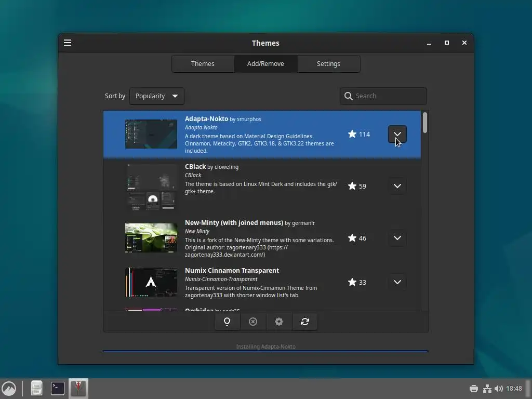Click the search magnifier icon
The height and width of the screenshot is (399, 532).
pyautogui.click(x=348, y=96)
